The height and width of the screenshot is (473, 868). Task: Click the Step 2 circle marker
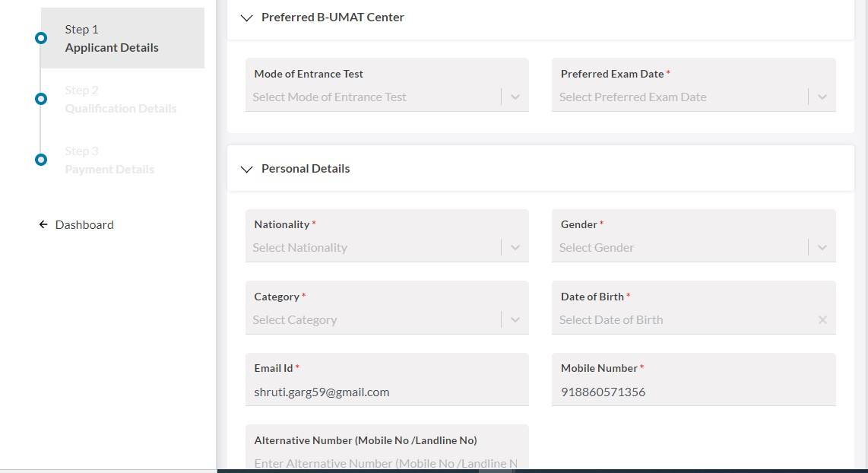coord(41,99)
